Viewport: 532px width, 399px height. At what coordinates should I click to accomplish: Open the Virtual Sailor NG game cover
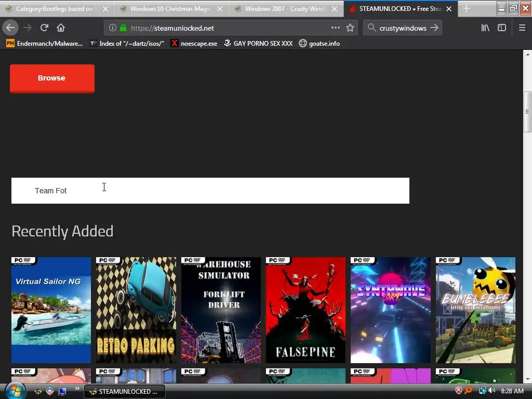click(x=51, y=310)
